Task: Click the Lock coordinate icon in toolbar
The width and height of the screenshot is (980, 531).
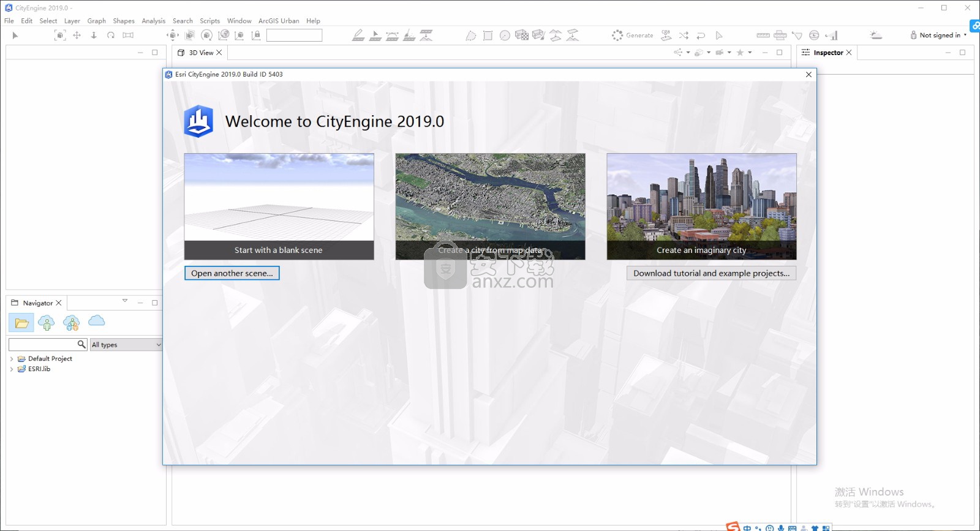Action: [x=256, y=36]
